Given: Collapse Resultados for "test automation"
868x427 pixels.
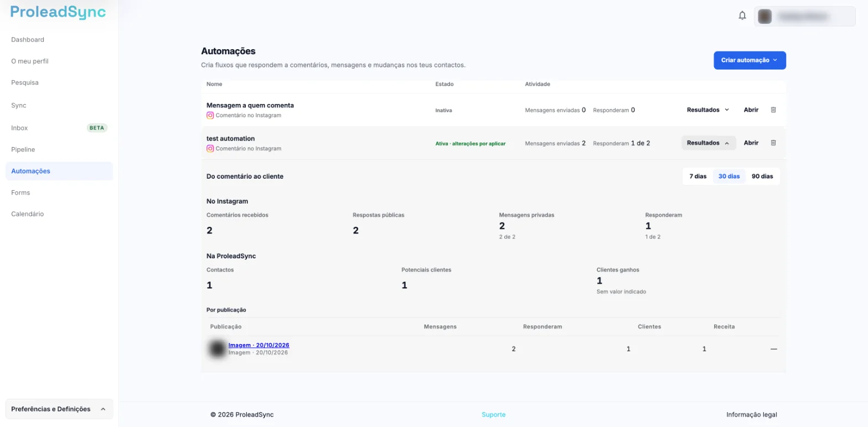Looking at the screenshot, I should point(708,143).
